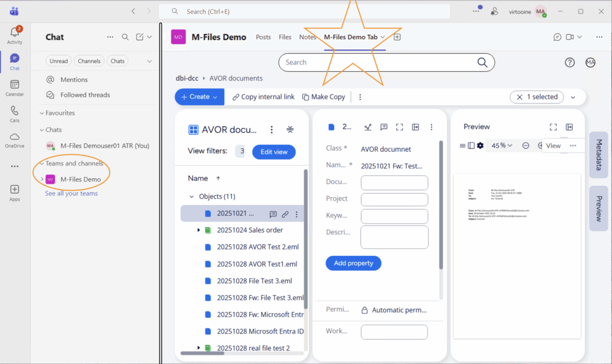Switch to the Posts tab
The image size is (612, 364).
[x=263, y=37]
